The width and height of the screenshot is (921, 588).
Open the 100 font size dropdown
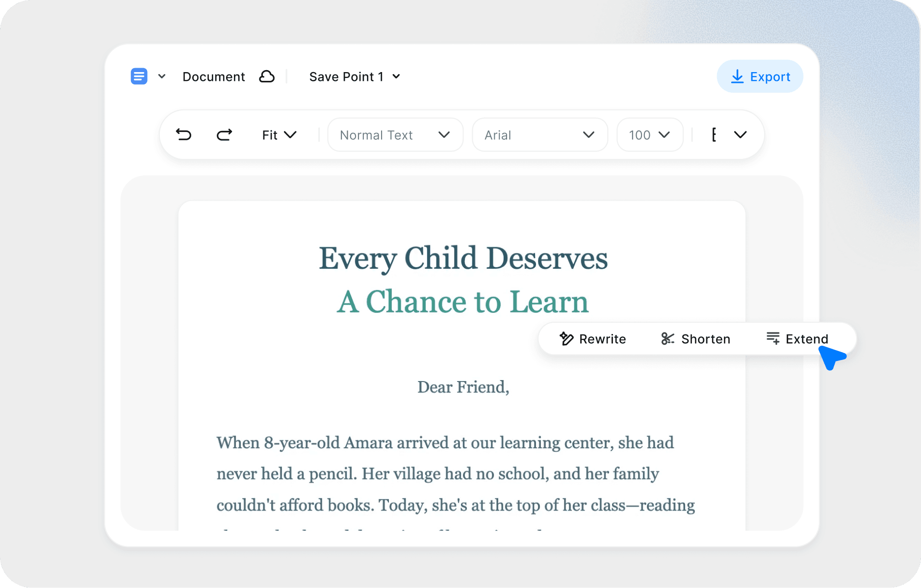pos(649,135)
